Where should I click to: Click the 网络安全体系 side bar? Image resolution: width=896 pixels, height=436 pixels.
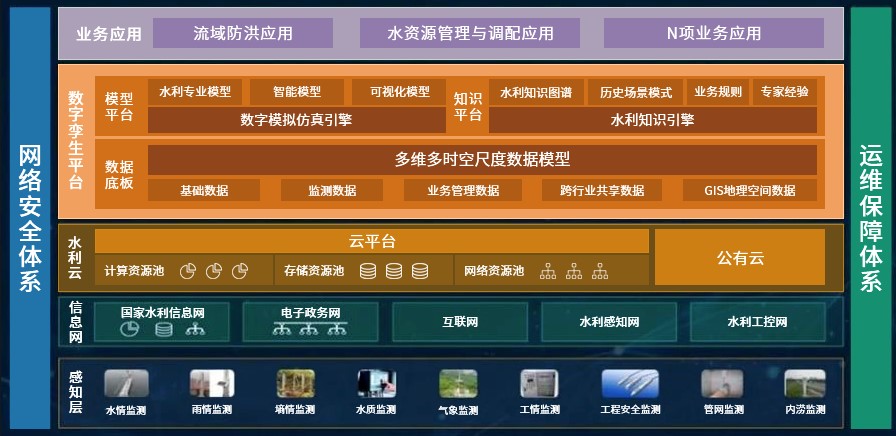click(30, 218)
